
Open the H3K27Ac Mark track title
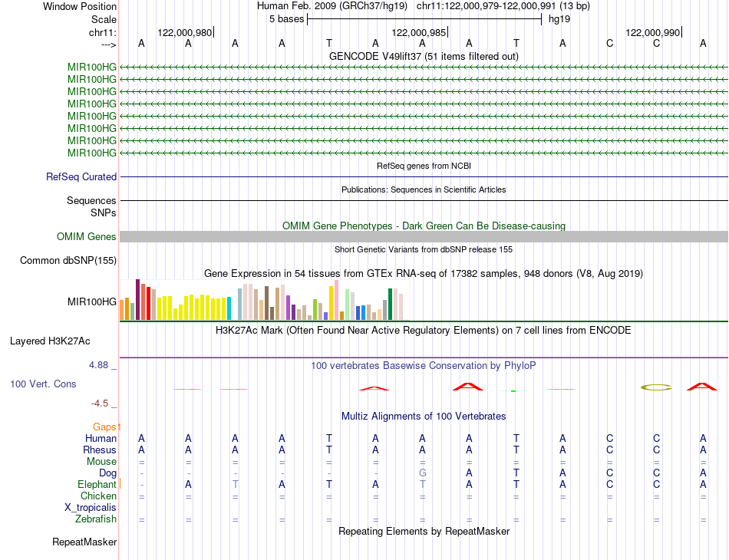point(424,331)
